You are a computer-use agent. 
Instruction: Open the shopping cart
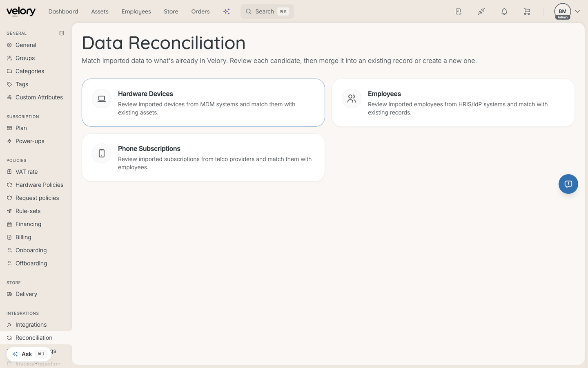[x=527, y=11]
